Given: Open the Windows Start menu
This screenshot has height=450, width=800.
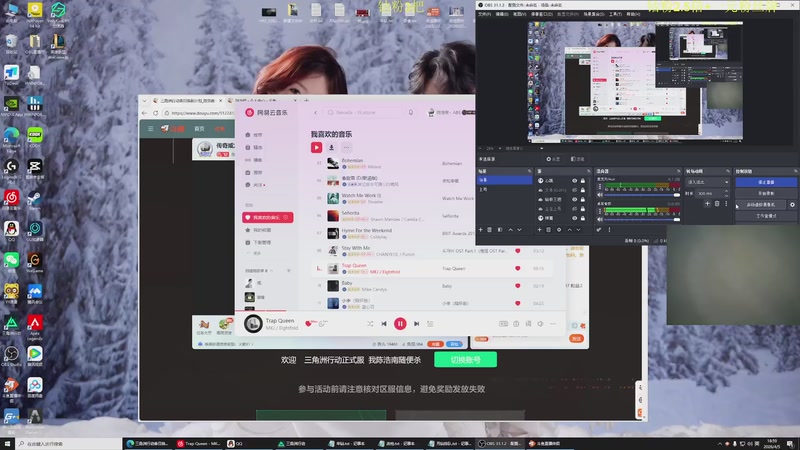Looking at the screenshot, I should [7, 443].
